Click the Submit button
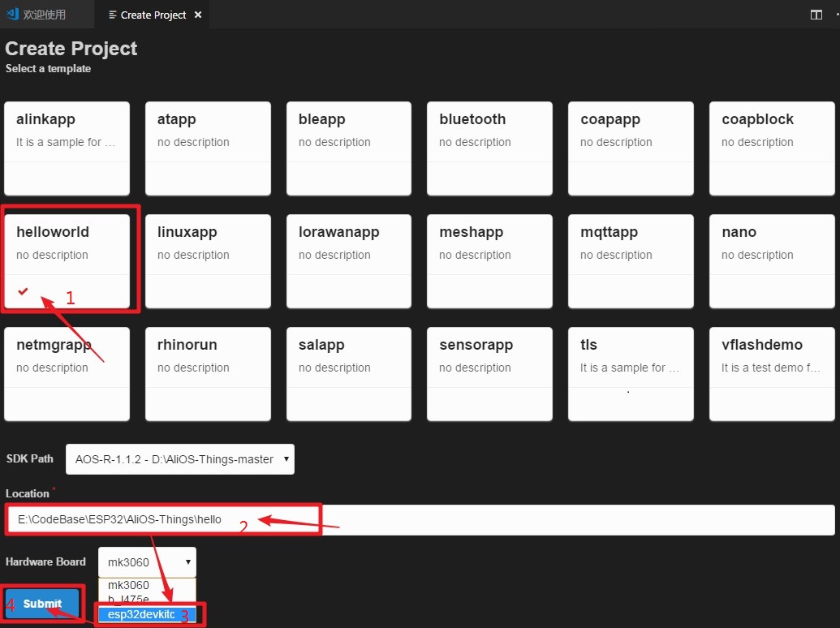This screenshot has height=628, width=840. tap(42, 604)
